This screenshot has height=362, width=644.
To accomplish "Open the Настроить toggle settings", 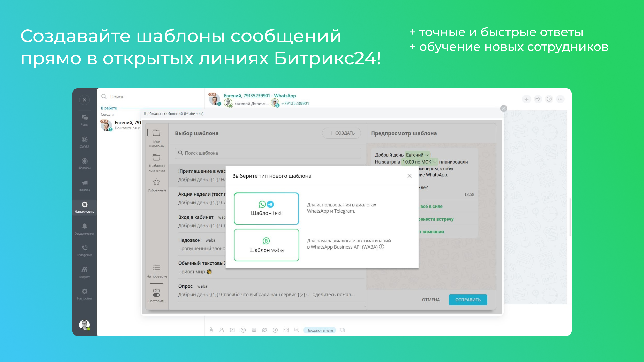I will [x=156, y=295].
